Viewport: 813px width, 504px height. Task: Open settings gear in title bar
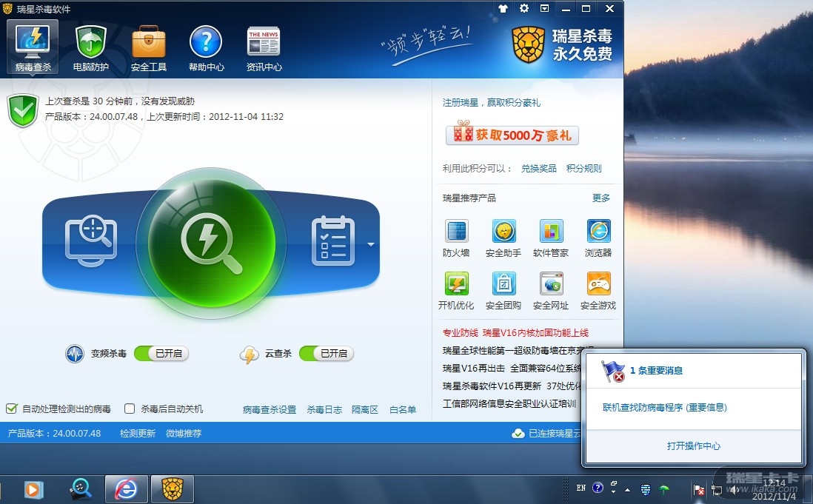(x=524, y=8)
